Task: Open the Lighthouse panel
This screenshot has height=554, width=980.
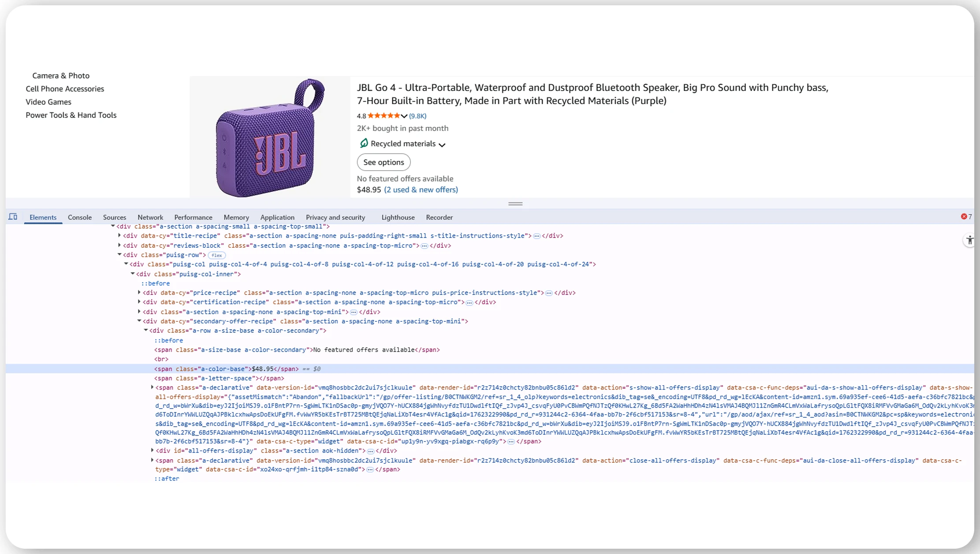Action: point(397,217)
